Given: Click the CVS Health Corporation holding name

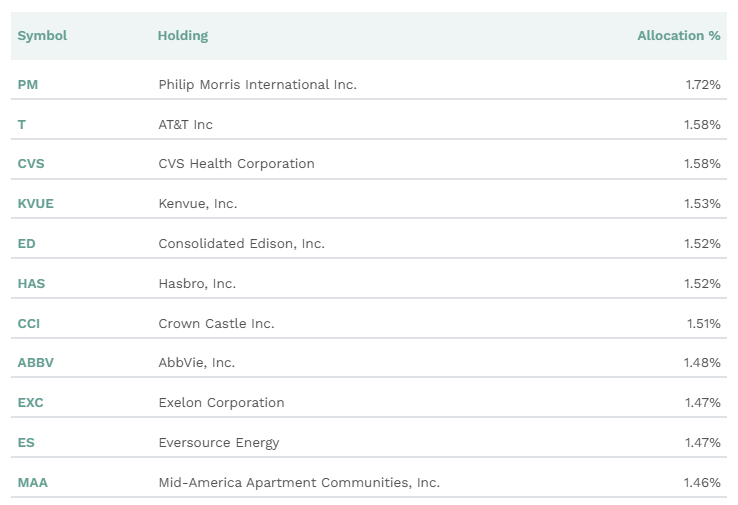Looking at the screenshot, I should pos(236,164).
